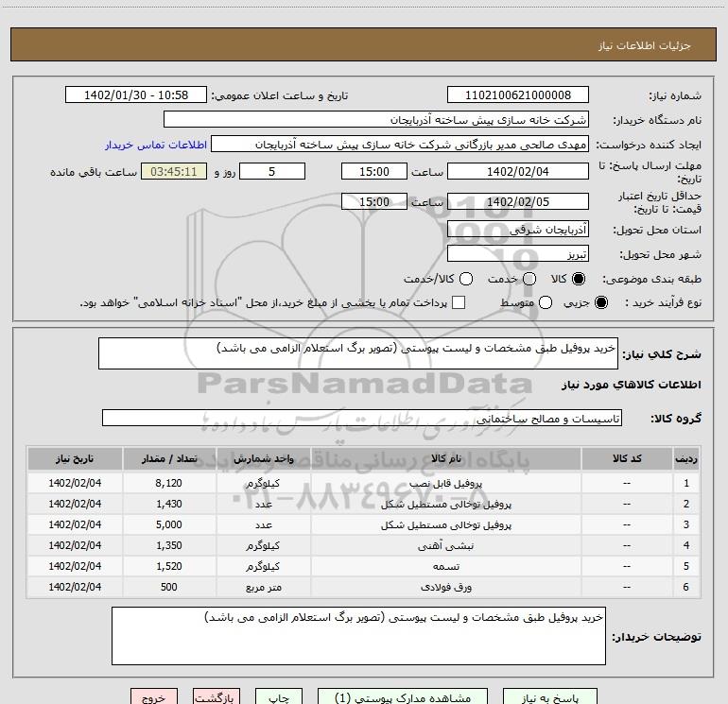Click the تبریز city field
Viewport: 728px width, 704px height.
coord(518,253)
